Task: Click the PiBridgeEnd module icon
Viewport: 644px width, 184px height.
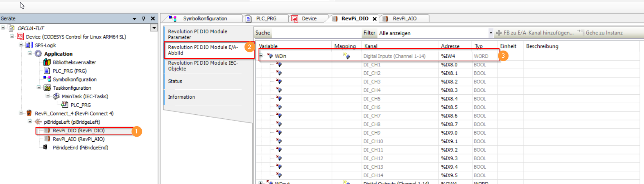Action: [x=46, y=147]
